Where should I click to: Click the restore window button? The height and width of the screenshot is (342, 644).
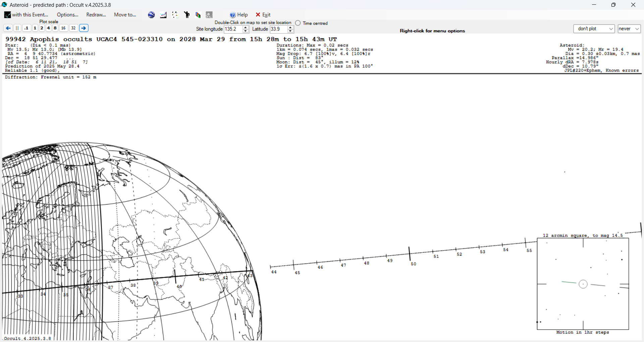(613, 5)
